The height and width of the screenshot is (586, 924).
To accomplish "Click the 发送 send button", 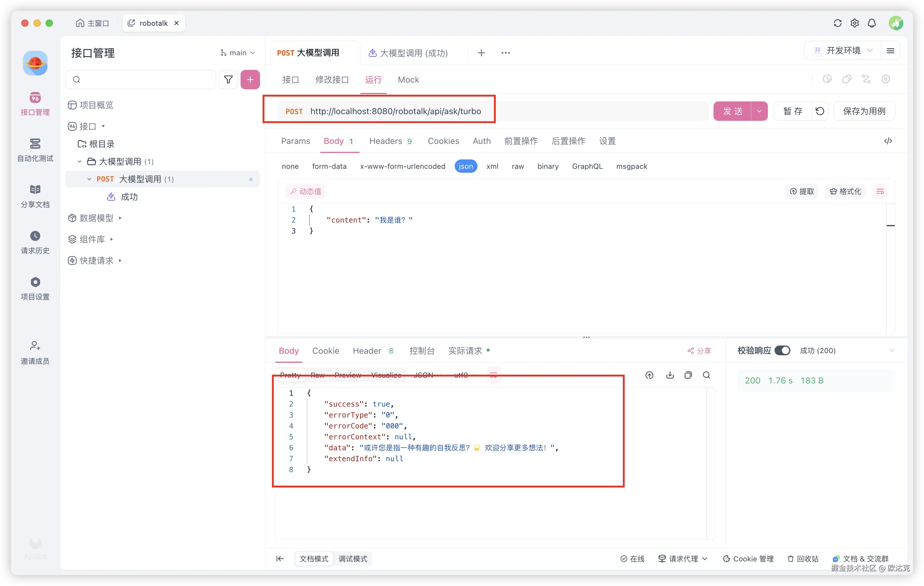I will tap(733, 111).
